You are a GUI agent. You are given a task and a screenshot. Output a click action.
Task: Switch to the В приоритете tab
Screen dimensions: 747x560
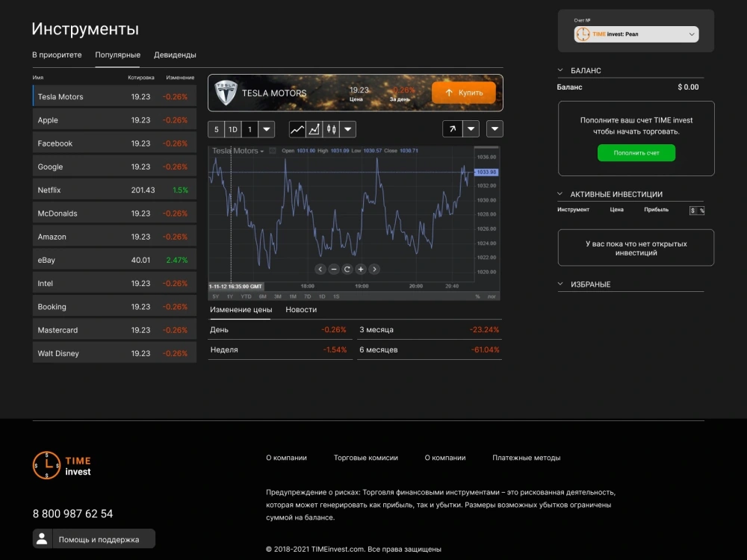(57, 55)
